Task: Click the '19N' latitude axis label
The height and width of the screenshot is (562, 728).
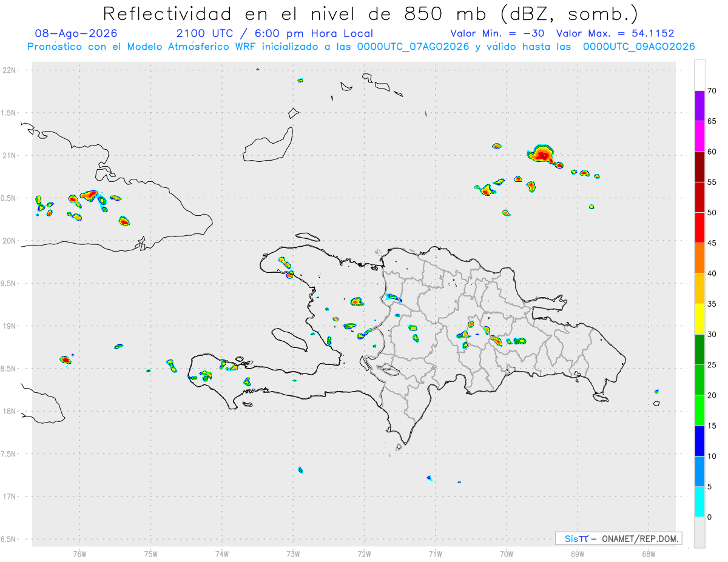Action: pyautogui.click(x=10, y=326)
